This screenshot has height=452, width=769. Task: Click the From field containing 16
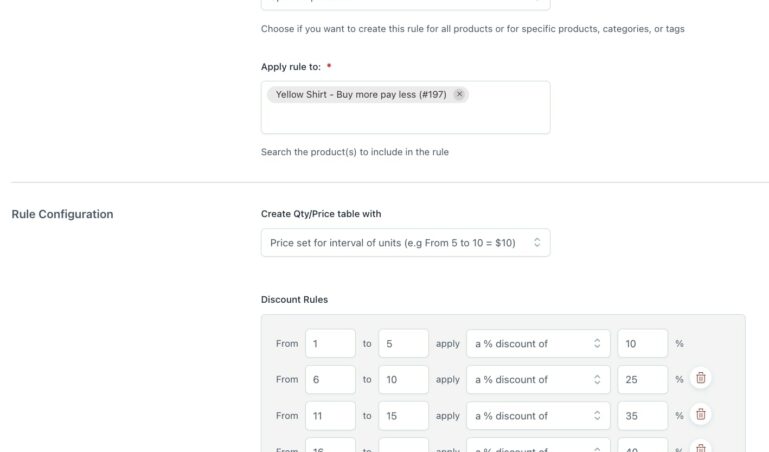[x=330, y=446]
